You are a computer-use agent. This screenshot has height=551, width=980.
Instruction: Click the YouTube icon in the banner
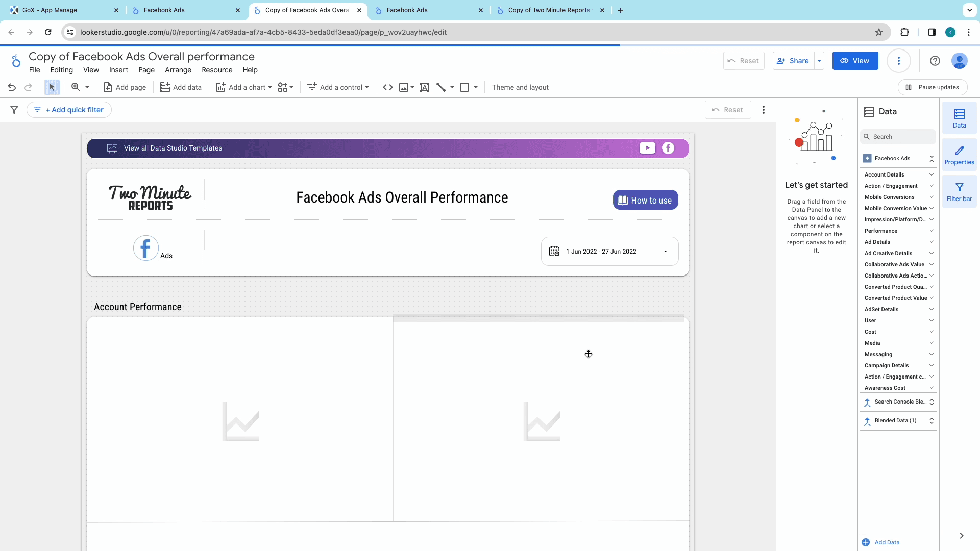pos(647,148)
